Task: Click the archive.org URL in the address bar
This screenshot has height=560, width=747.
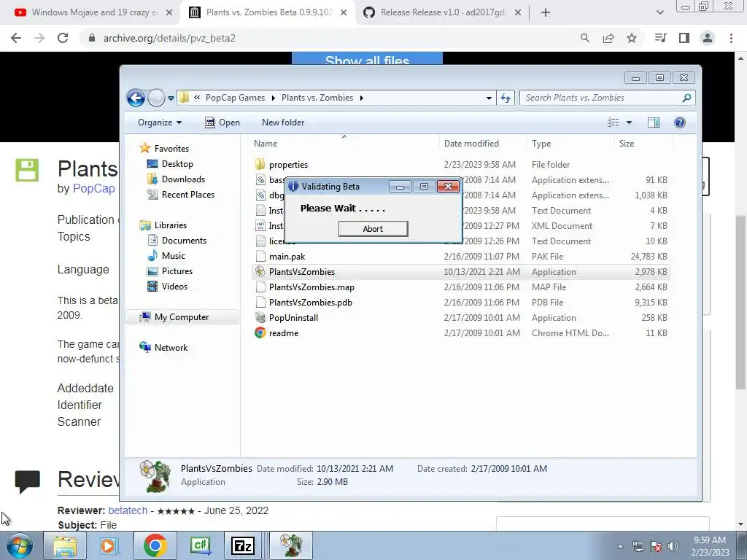Action: 169,38
